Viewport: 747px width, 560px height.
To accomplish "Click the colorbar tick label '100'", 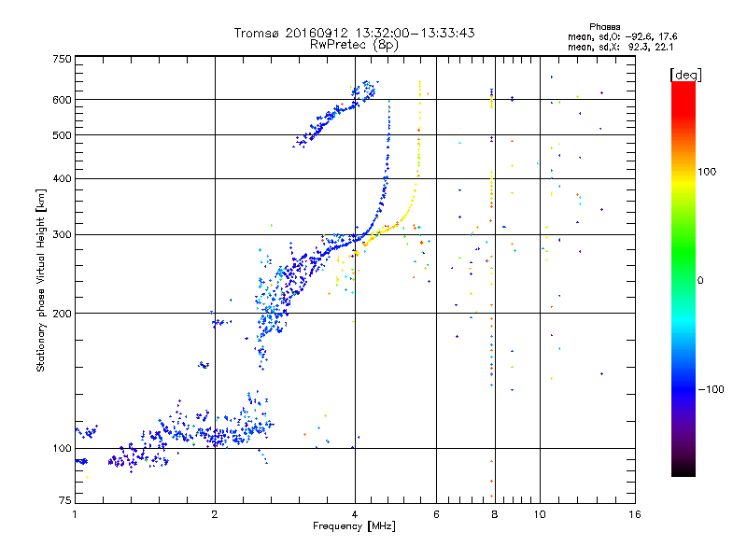I will click(707, 172).
